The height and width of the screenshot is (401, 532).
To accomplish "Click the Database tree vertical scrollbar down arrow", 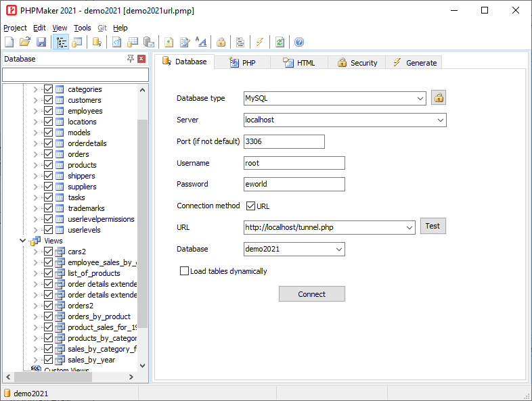I will [x=142, y=365].
